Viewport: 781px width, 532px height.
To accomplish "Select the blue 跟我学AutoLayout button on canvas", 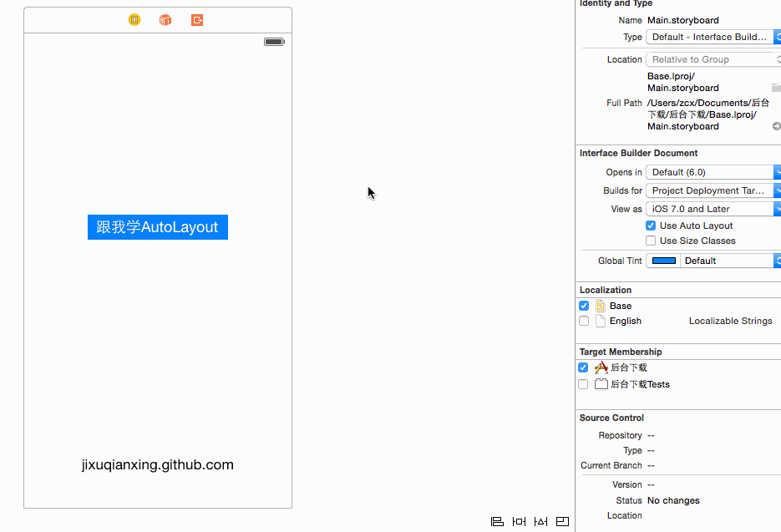I will pos(157,227).
